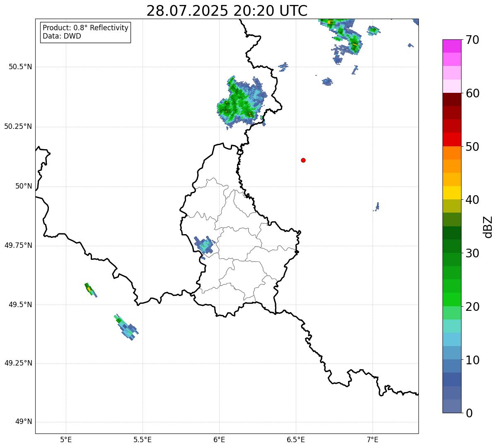Click the dark maroon colorbar segment below 60
The image size is (498, 448).
452,99
